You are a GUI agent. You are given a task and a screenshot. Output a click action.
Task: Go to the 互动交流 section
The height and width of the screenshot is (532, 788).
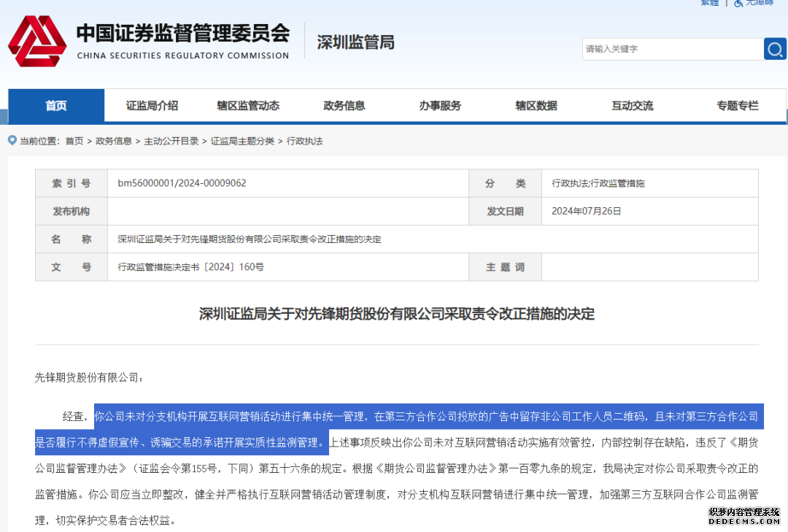(632, 106)
